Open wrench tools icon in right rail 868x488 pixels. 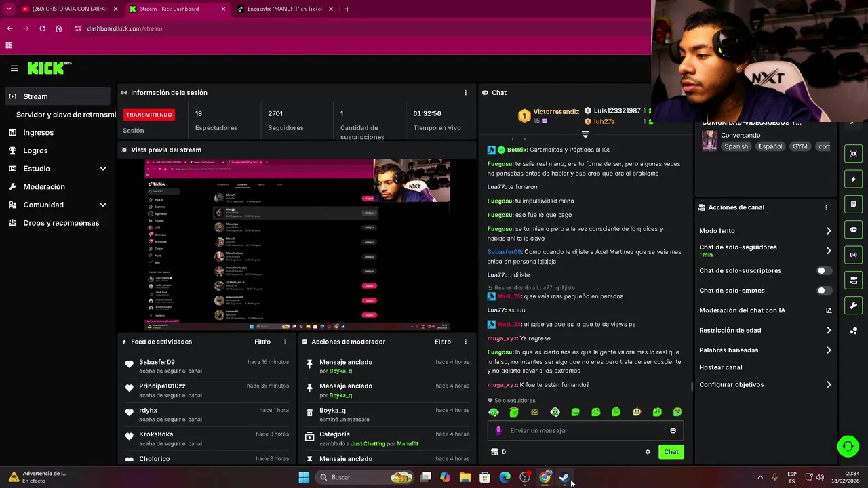click(x=853, y=305)
